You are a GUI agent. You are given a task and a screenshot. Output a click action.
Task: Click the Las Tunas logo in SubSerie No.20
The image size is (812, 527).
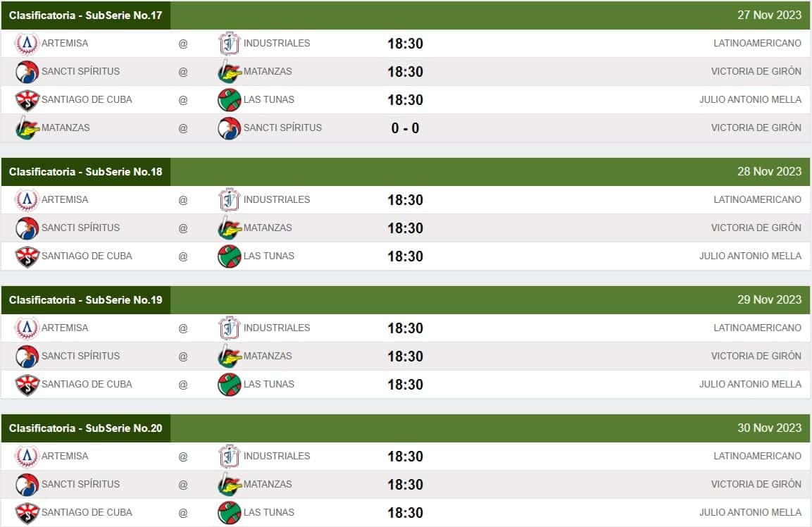(x=230, y=513)
